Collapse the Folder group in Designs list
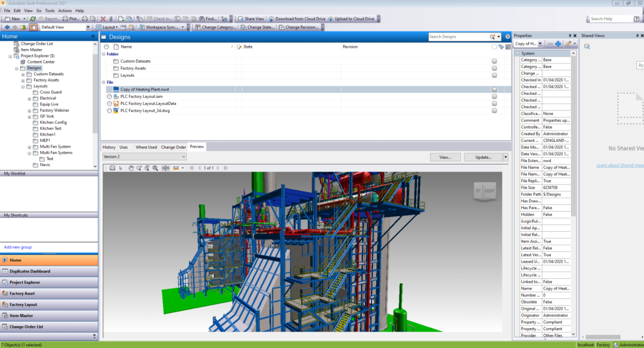The width and height of the screenshot is (644, 348). coord(104,54)
